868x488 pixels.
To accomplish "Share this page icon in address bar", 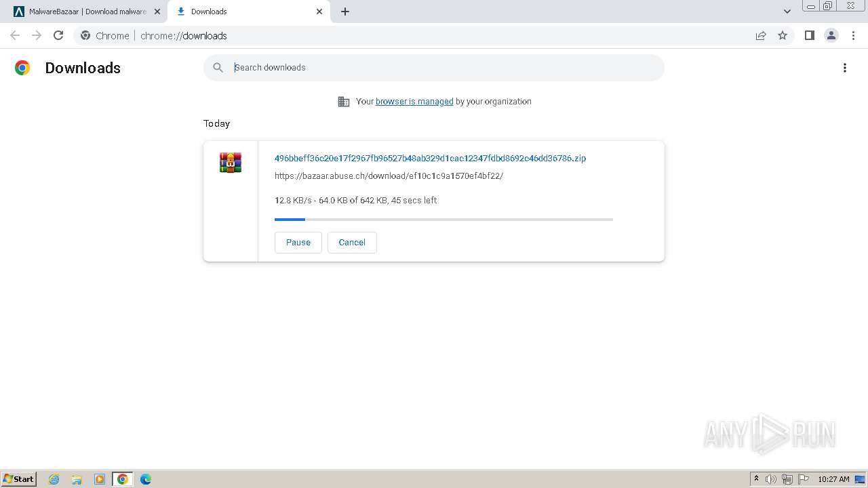I will pyautogui.click(x=761, y=35).
